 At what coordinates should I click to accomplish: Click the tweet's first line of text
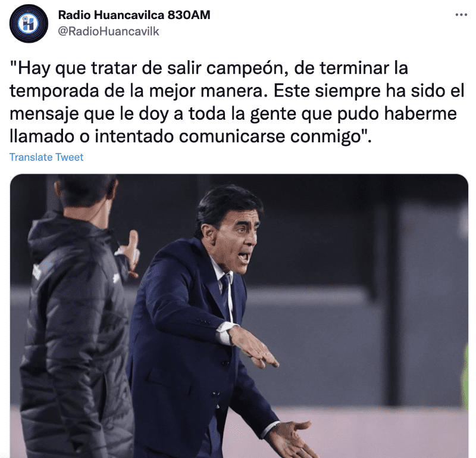pos(209,68)
